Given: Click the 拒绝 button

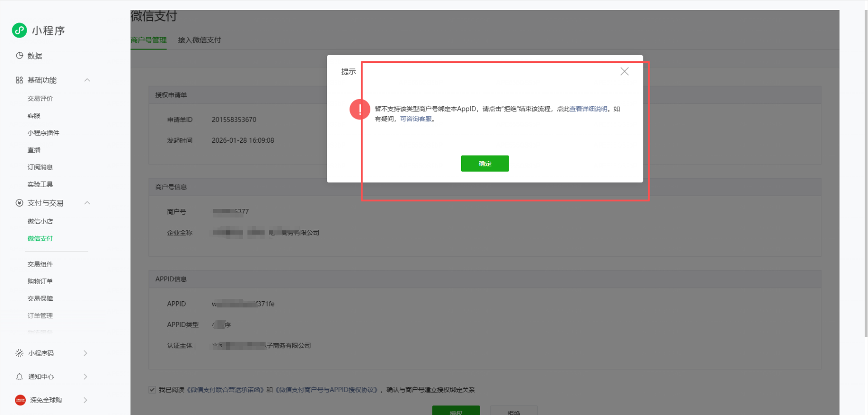Looking at the screenshot, I should 514,411.
